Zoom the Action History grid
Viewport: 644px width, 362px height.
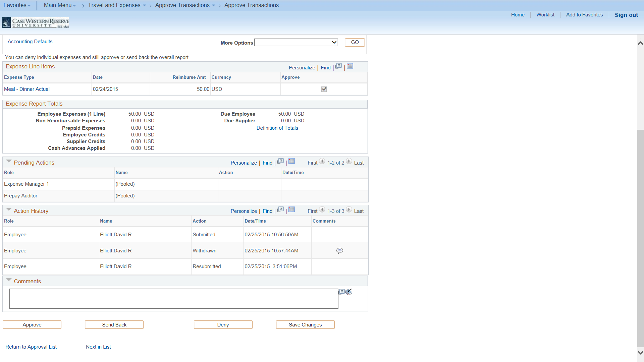click(280, 209)
